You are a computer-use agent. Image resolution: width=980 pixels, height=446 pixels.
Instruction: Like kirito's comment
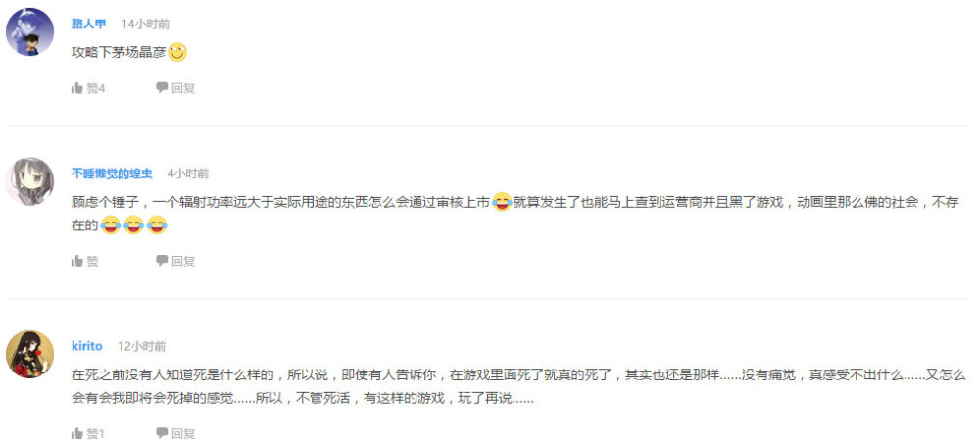click(x=88, y=433)
